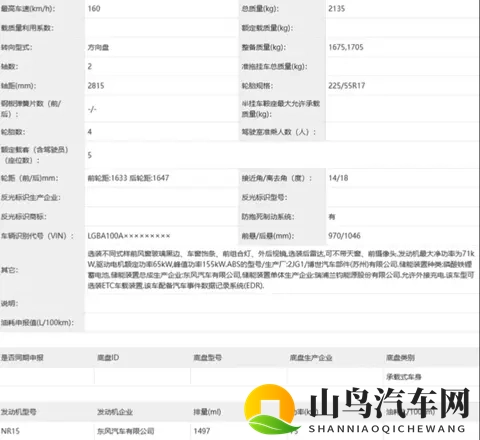Click the 车辆识别代号 (VIN) label
The image size is (480, 440).
click(x=37, y=236)
